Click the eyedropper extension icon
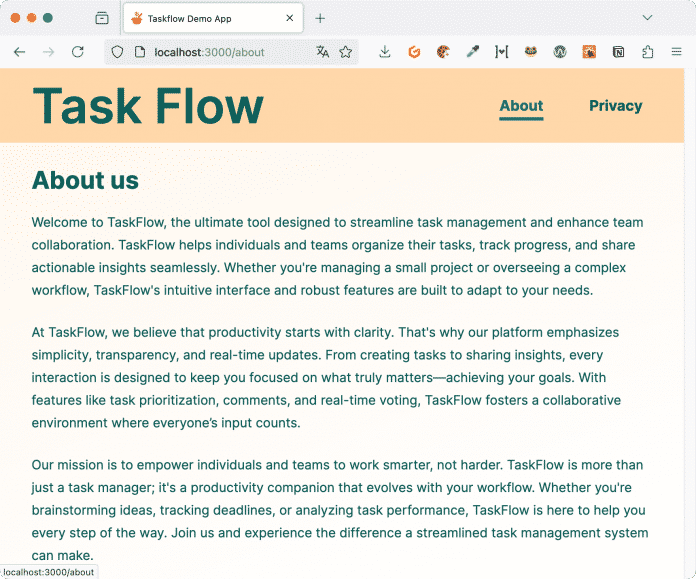This screenshot has height=579, width=696. pos(472,52)
